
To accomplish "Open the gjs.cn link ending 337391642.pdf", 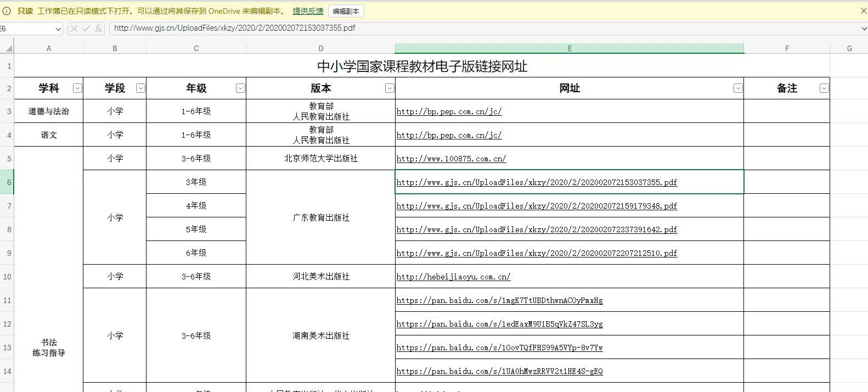I will [x=537, y=229].
